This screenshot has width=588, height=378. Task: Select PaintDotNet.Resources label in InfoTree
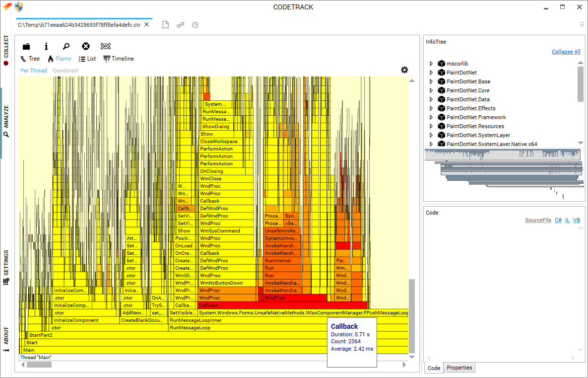tap(475, 127)
